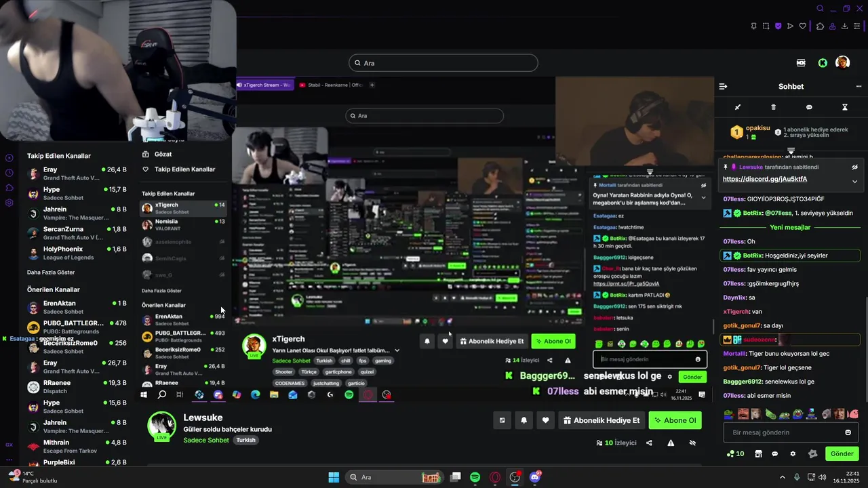The width and height of the screenshot is (868, 488).
Task: Open ErenAktan recommended channel
Action: tap(77, 307)
